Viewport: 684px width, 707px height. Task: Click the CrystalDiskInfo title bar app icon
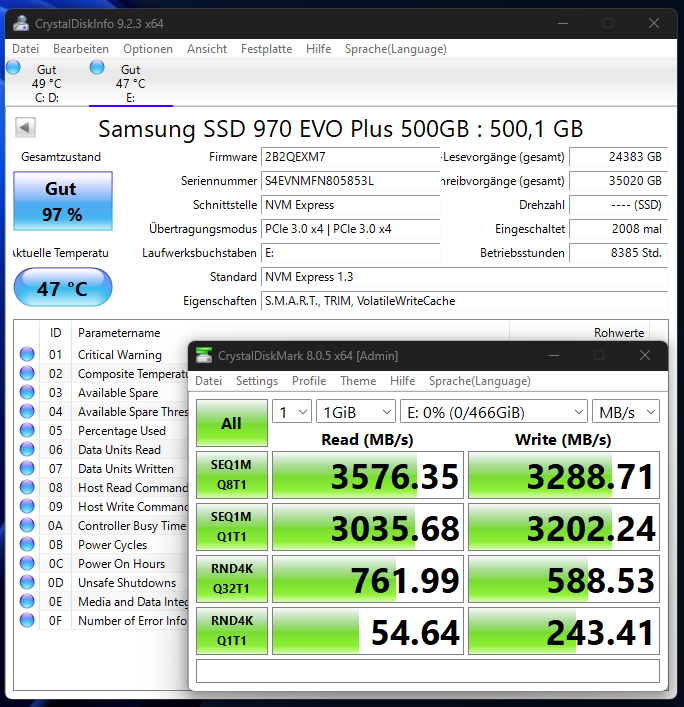click(x=21, y=23)
